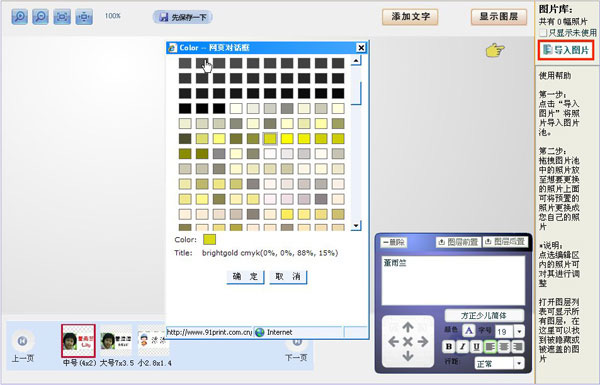Click 图层后置 send layer backward
The width and height of the screenshot is (600, 385).
[505, 242]
